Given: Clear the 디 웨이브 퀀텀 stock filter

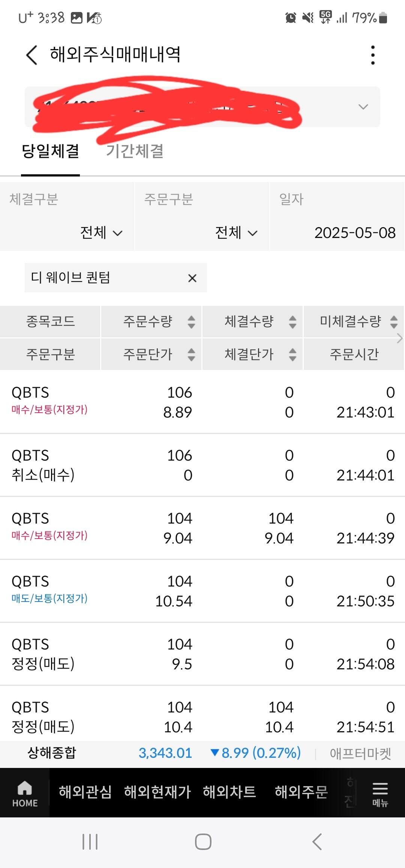Looking at the screenshot, I should pyautogui.click(x=192, y=278).
